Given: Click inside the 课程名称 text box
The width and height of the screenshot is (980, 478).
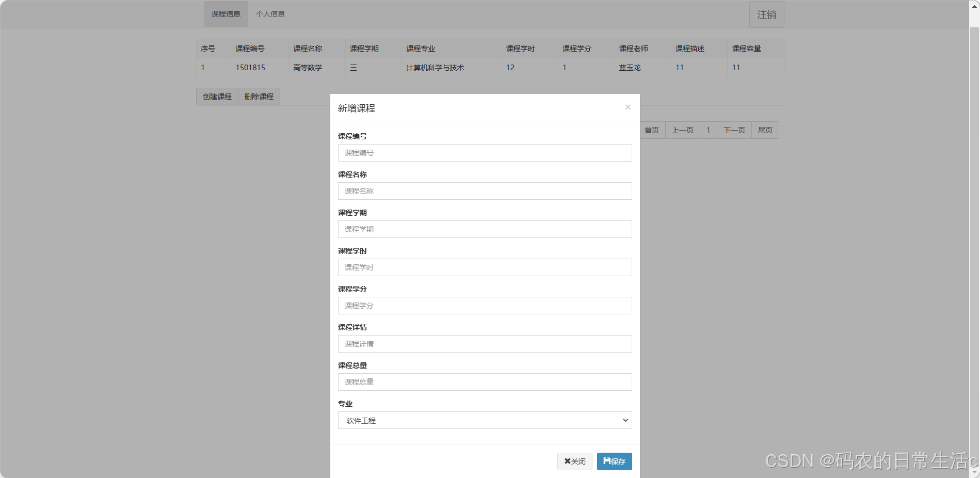Looking at the screenshot, I should 484,191.
